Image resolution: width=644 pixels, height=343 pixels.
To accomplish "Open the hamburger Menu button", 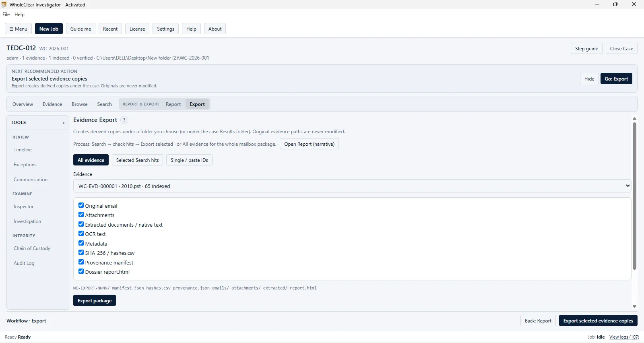I will point(19,29).
